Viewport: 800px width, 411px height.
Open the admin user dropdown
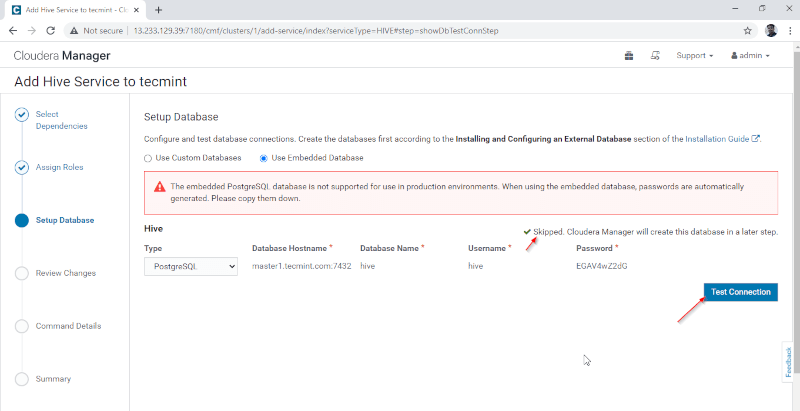(x=750, y=56)
